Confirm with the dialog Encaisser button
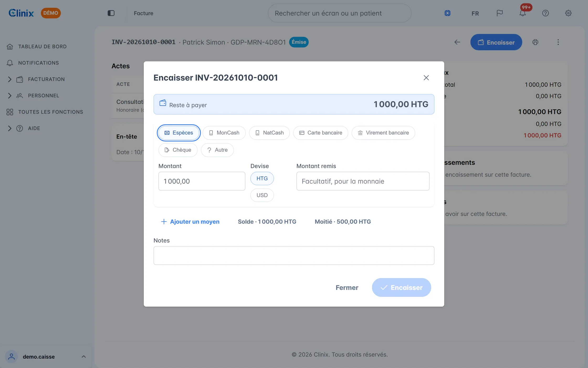The width and height of the screenshot is (588, 368). pos(401,288)
